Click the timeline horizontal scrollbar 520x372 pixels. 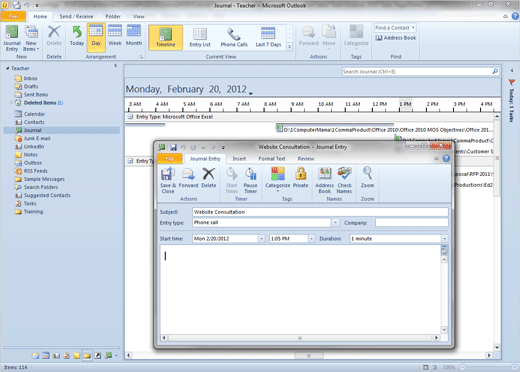[x=309, y=355]
